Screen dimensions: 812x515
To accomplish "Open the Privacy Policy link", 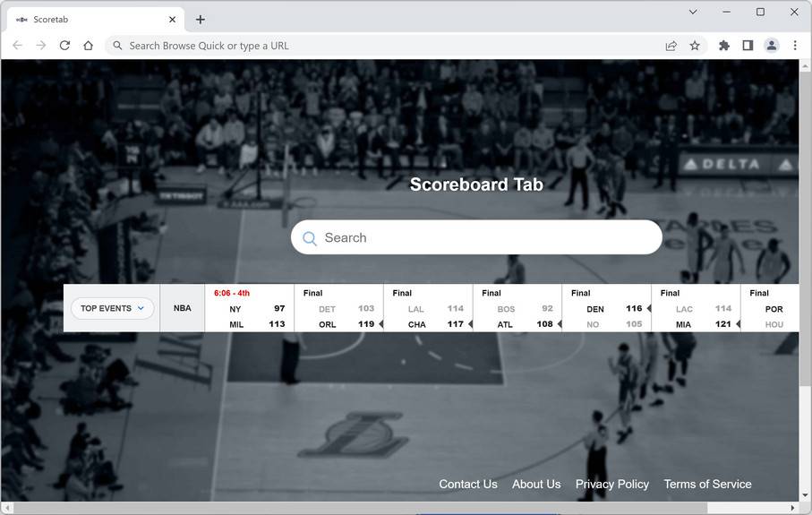I will tap(612, 484).
